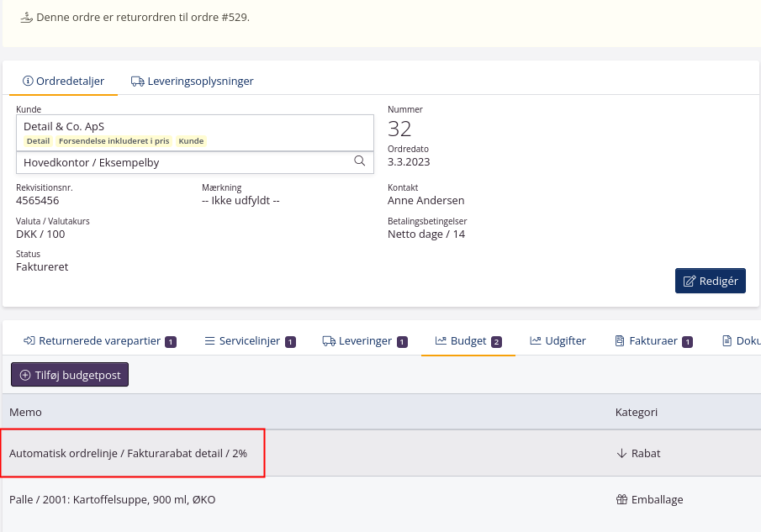The width and height of the screenshot is (761, 532).
Task: Click the Rabat down-arrow icon
Action: pyautogui.click(x=622, y=453)
